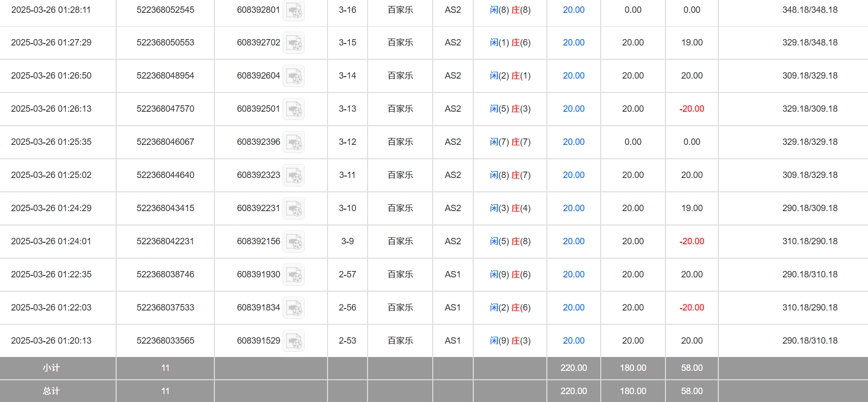Image resolution: width=868 pixels, height=402 pixels.
Task: Click replay icon next to 608392604
Action: click(x=293, y=76)
